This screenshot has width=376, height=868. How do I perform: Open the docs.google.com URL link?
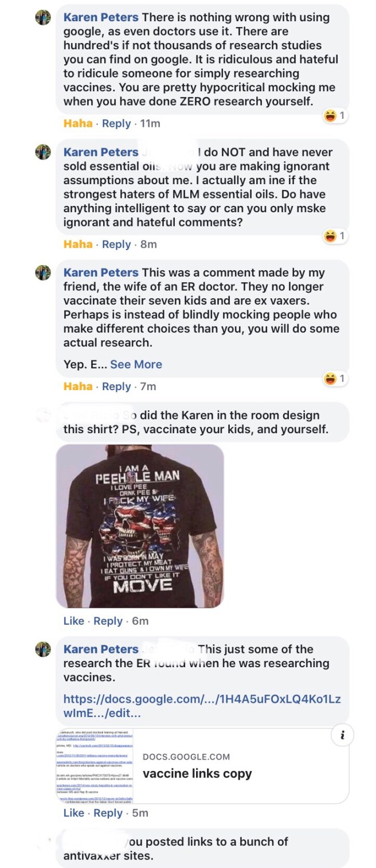(x=202, y=706)
